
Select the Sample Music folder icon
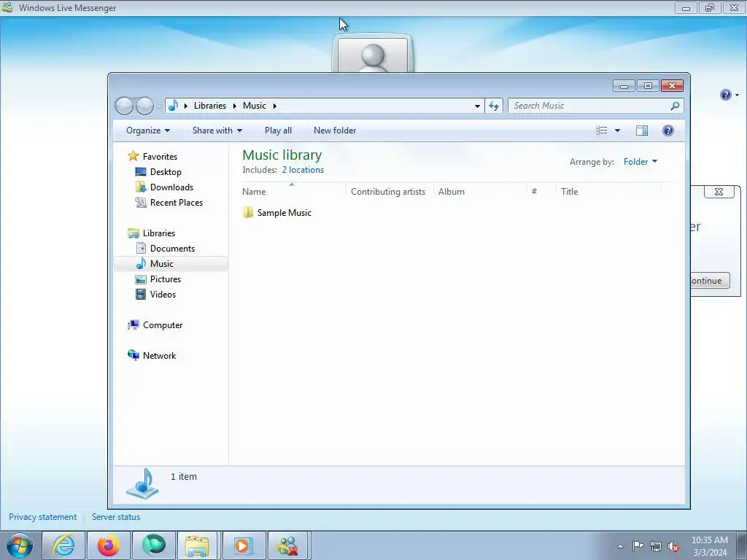tap(248, 212)
